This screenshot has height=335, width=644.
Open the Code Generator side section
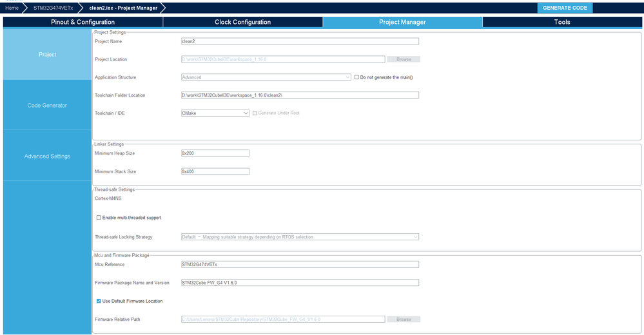(x=47, y=106)
